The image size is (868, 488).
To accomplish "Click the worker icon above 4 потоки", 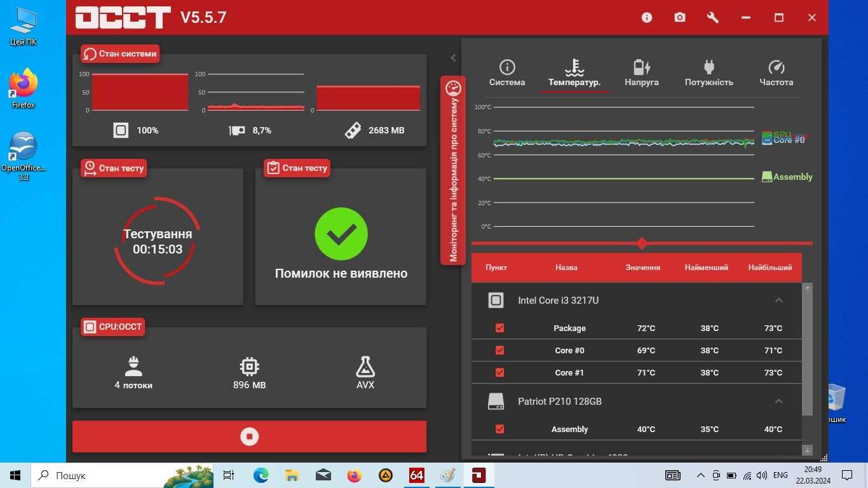I will click(x=133, y=366).
